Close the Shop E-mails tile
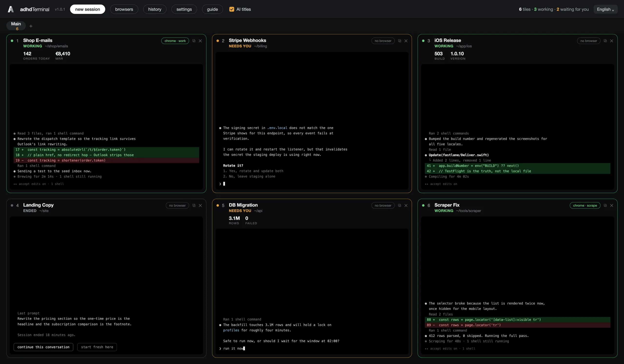 [200, 41]
